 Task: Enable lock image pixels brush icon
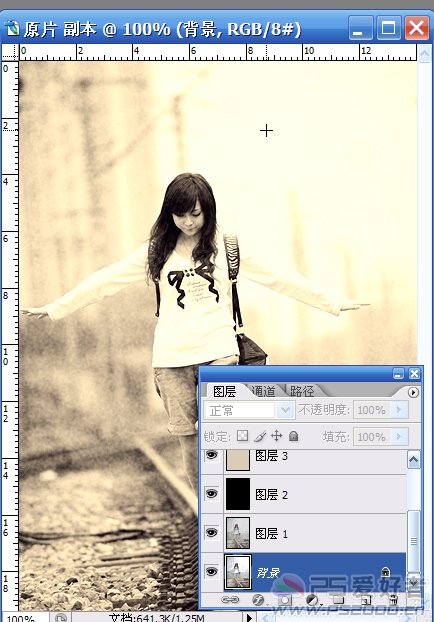(x=259, y=436)
